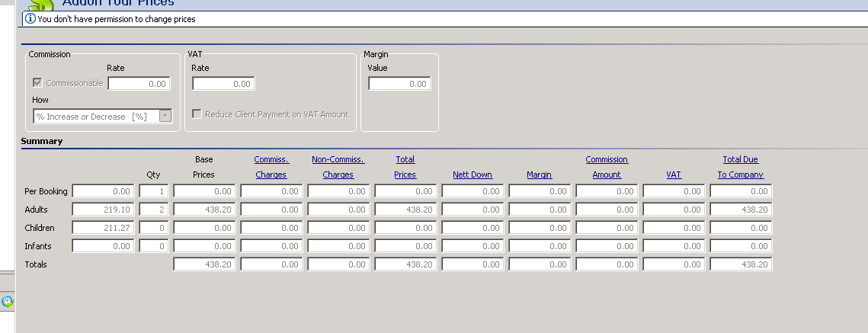Screen dimensions: 868x333
Task: Click the Totals Total Prices field
Action: point(405,264)
